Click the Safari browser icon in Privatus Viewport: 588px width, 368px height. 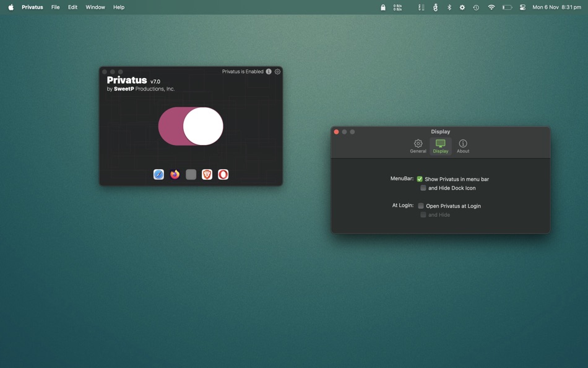coord(158,174)
